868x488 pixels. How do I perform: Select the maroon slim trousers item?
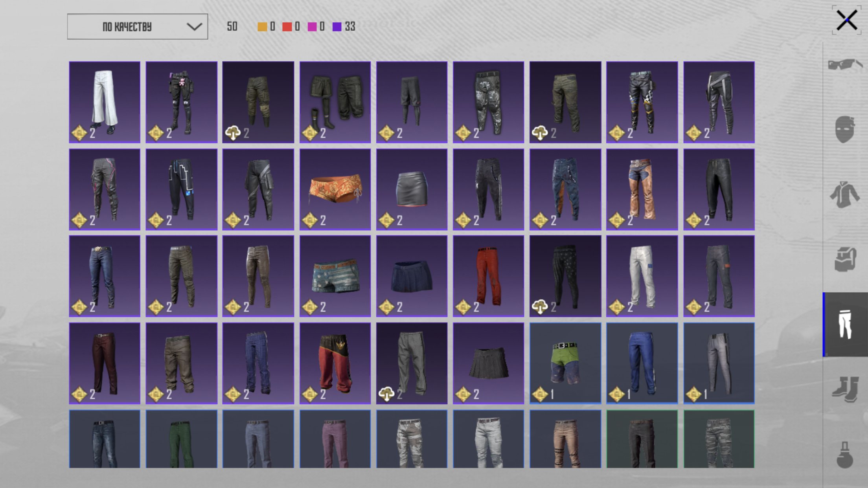coord(105,363)
